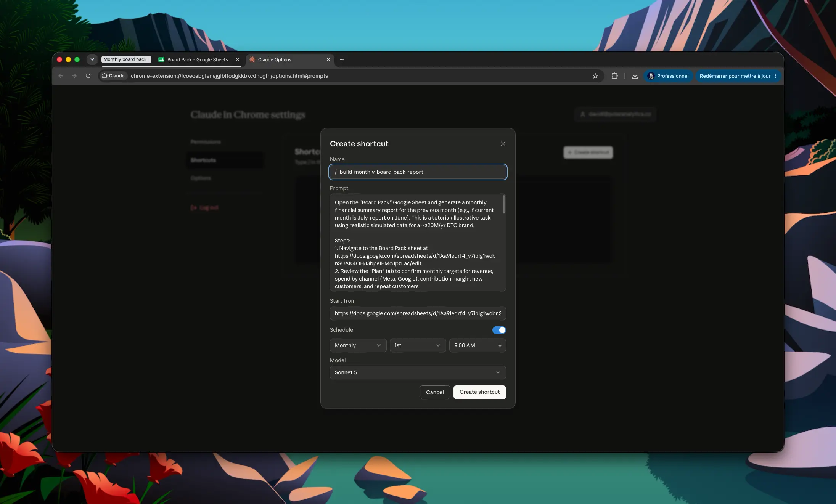Open the Downloads icon
The height and width of the screenshot is (504, 836).
click(x=635, y=76)
